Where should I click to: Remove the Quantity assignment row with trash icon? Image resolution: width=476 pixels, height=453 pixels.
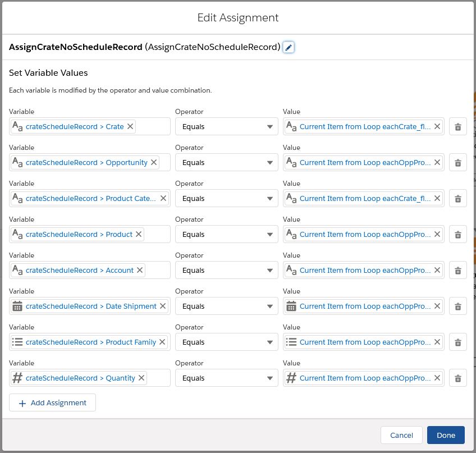(457, 378)
